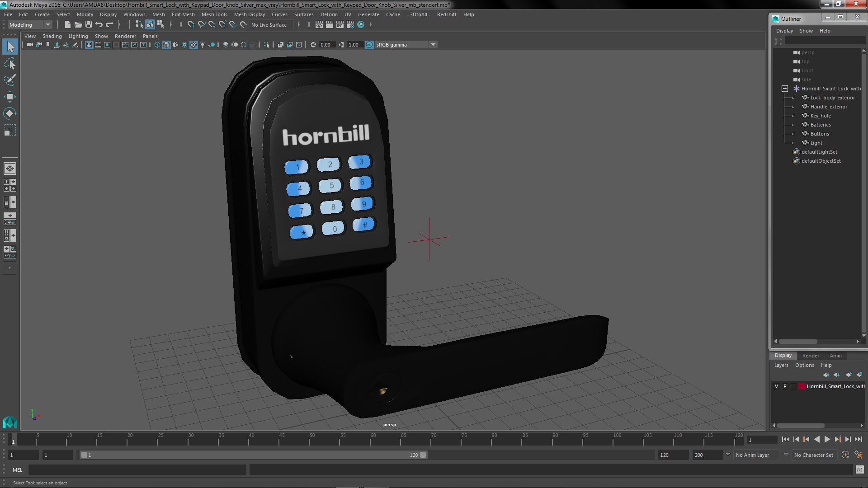Image resolution: width=868 pixels, height=488 pixels.
Task: Open Render Settings clapper icon
Action: pos(350,25)
